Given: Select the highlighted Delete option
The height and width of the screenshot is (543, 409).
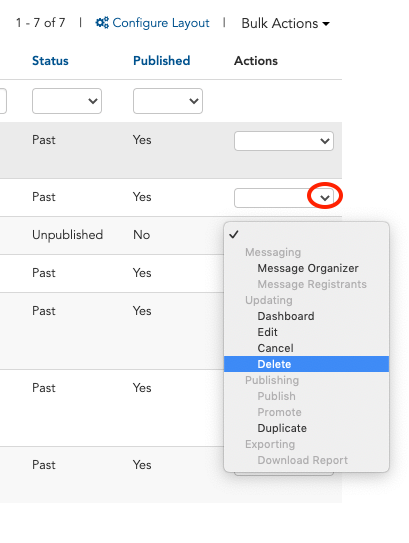Looking at the screenshot, I should pyautogui.click(x=306, y=364).
